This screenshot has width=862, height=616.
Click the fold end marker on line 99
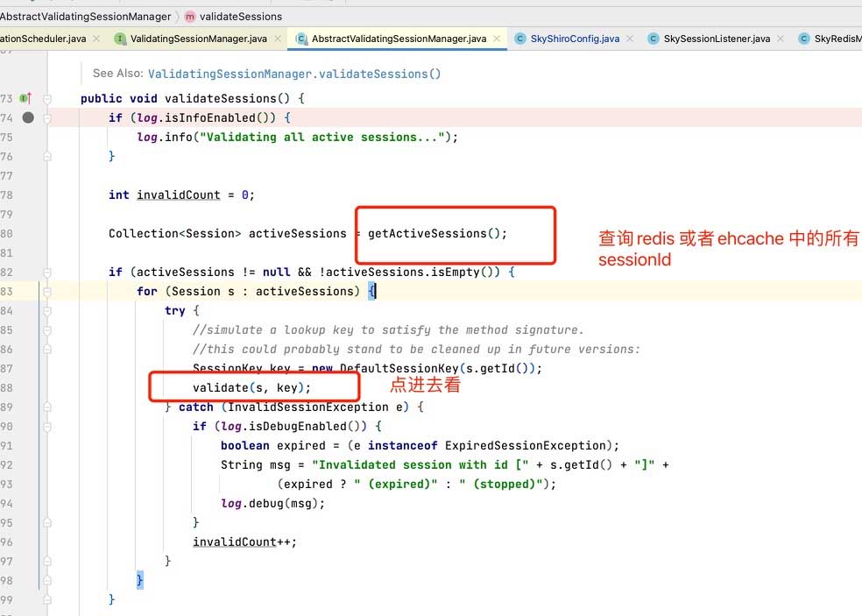[x=47, y=599]
